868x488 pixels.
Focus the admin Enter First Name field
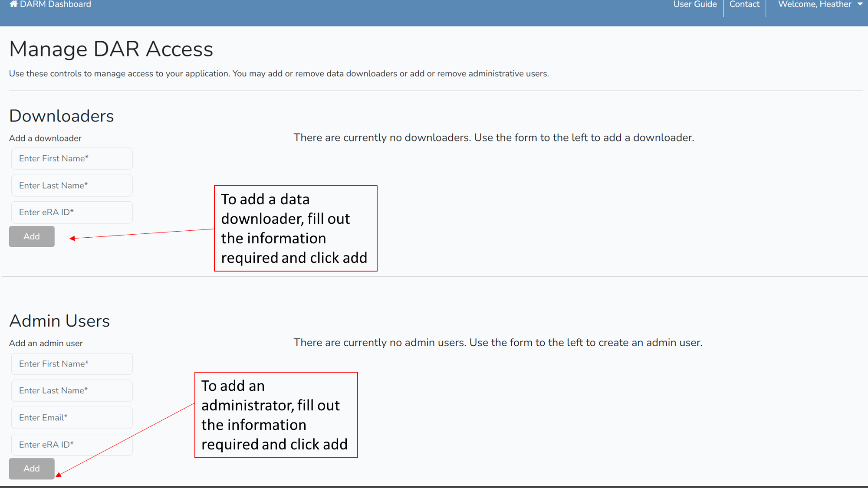click(72, 364)
